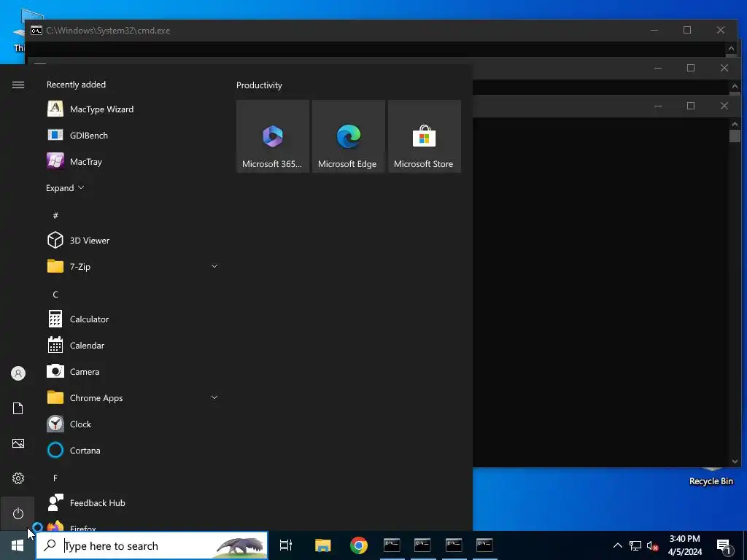
Task: Open File Explorer from the taskbar
Action: coord(322,545)
